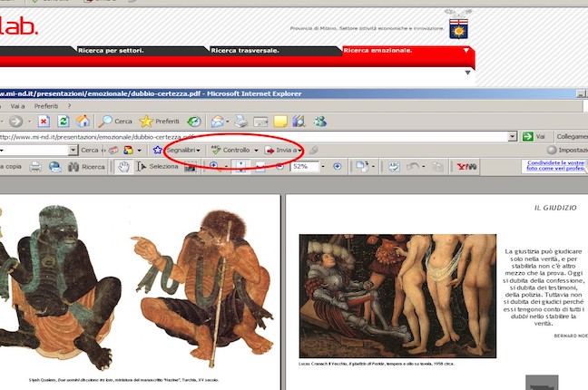Click the Google toolbar search input box
The width and height of the screenshot is (588, 390).
(34, 150)
